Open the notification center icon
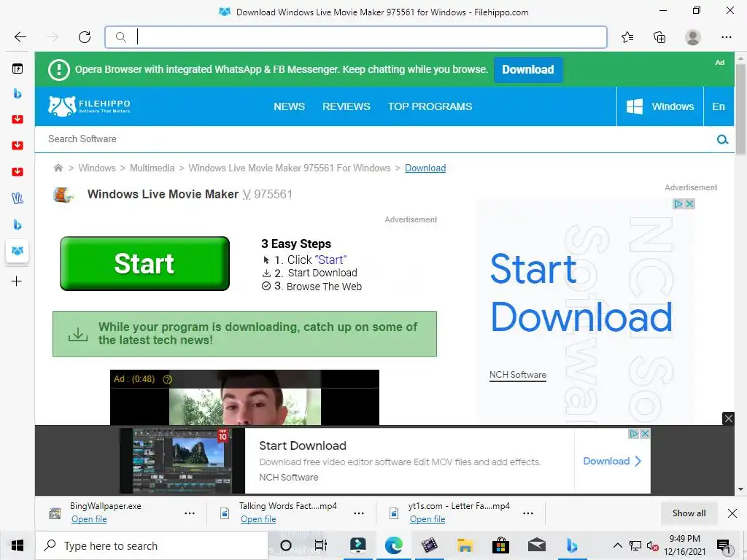This screenshot has height=560, width=747. 724,546
